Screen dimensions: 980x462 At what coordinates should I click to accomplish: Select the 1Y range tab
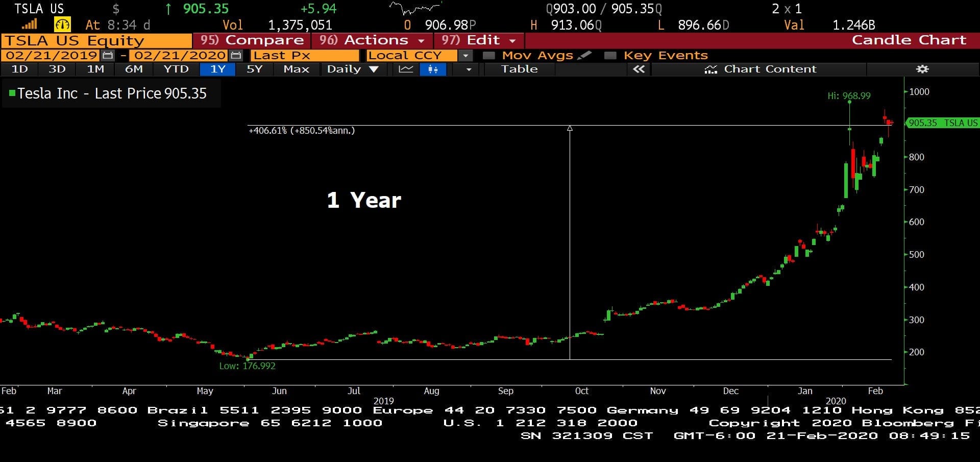pyautogui.click(x=218, y=69)
